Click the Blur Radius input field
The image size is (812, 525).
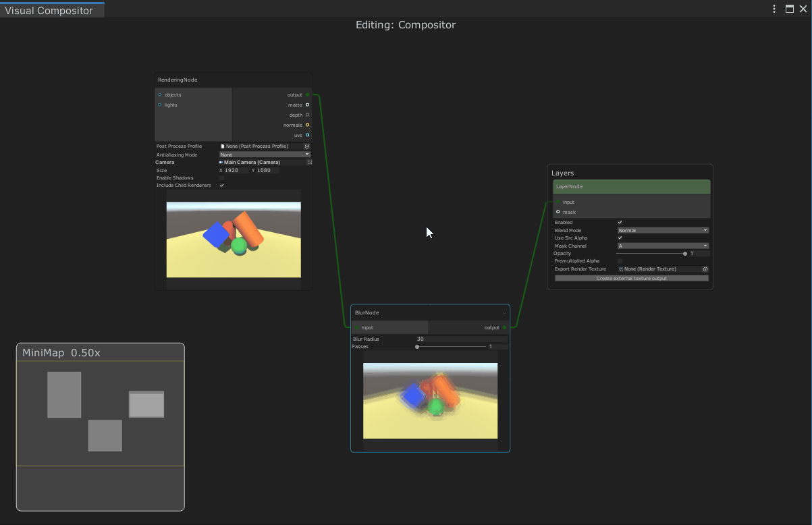pyautogui.click(x=461, y=339)
